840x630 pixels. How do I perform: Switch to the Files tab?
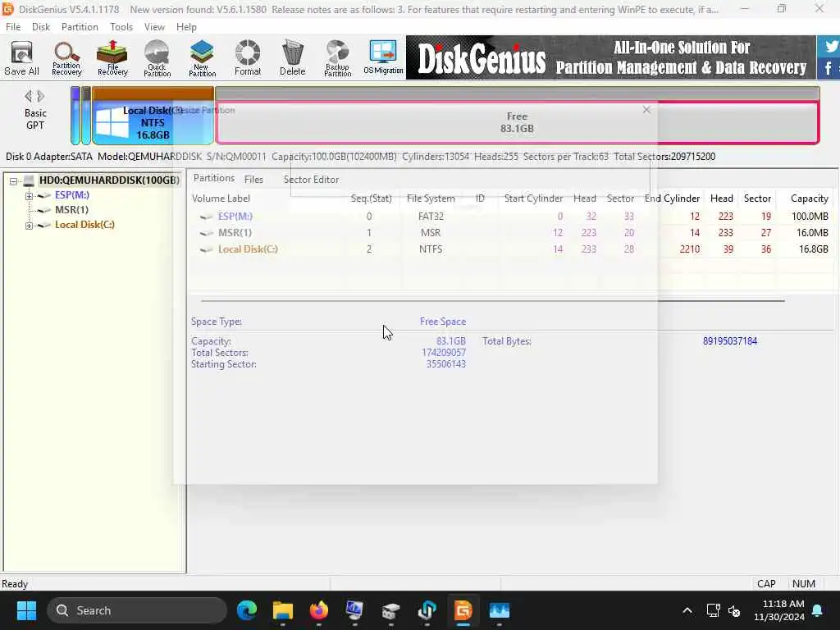(x=253, y=180)
